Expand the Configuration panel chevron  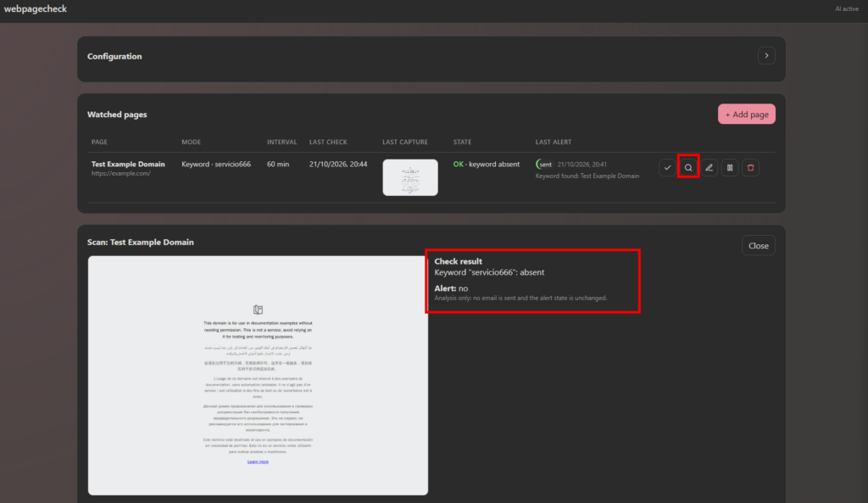[766, 55]
